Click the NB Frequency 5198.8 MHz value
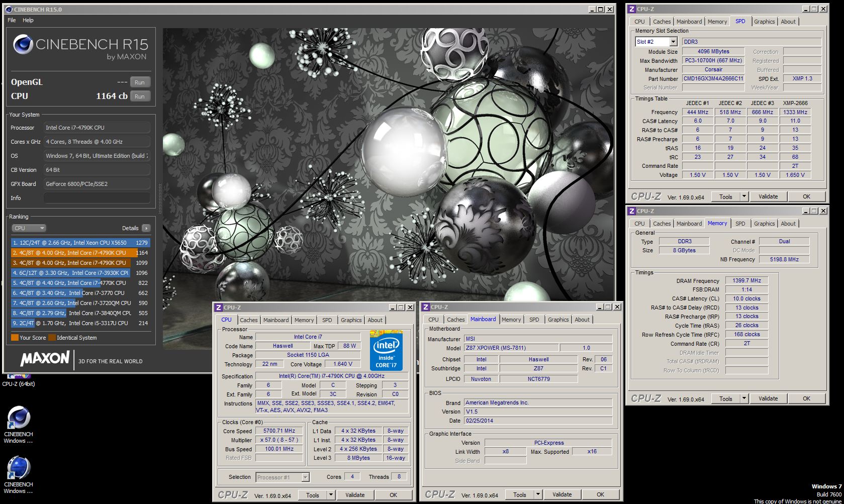This screenshot has height=504, width=844. coord(784,260)
